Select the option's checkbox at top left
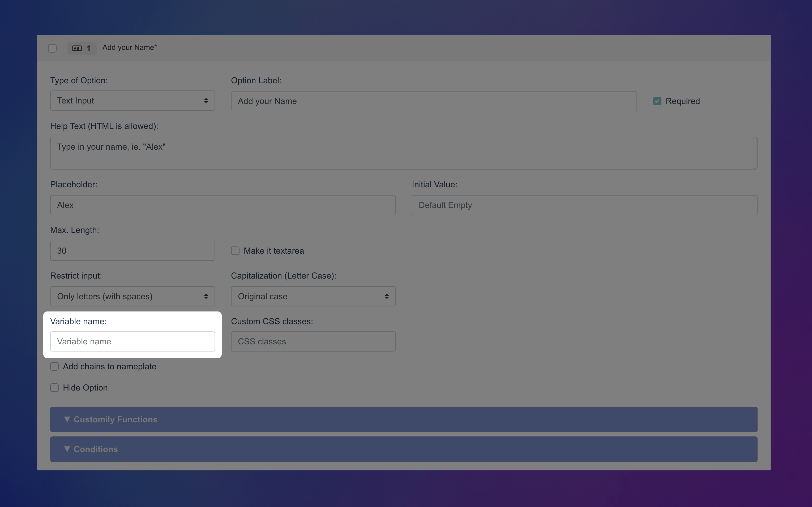 click(52, 48)
